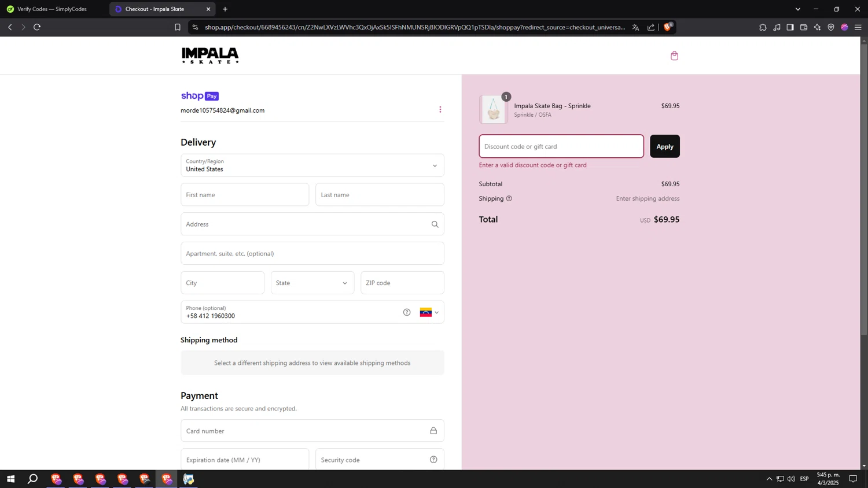868x488 pixels.
Task: Click the browser address bar URL
Action: point(415,27)
